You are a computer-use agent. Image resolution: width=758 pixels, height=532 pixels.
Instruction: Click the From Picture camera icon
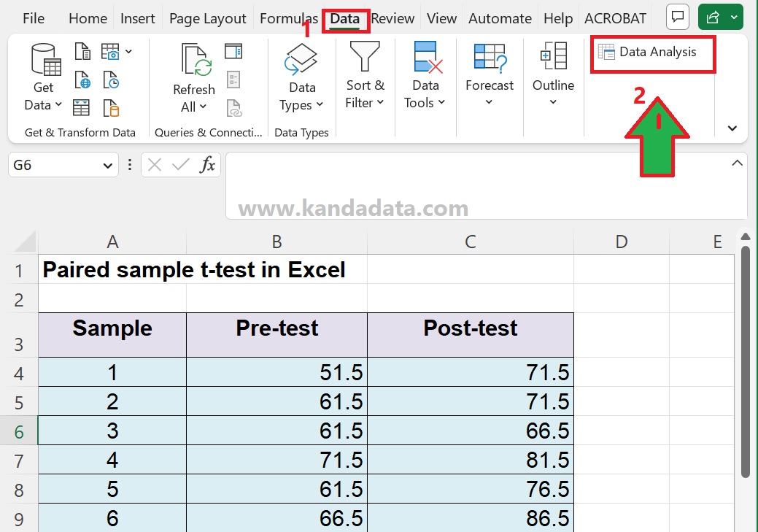pos(110,51)
